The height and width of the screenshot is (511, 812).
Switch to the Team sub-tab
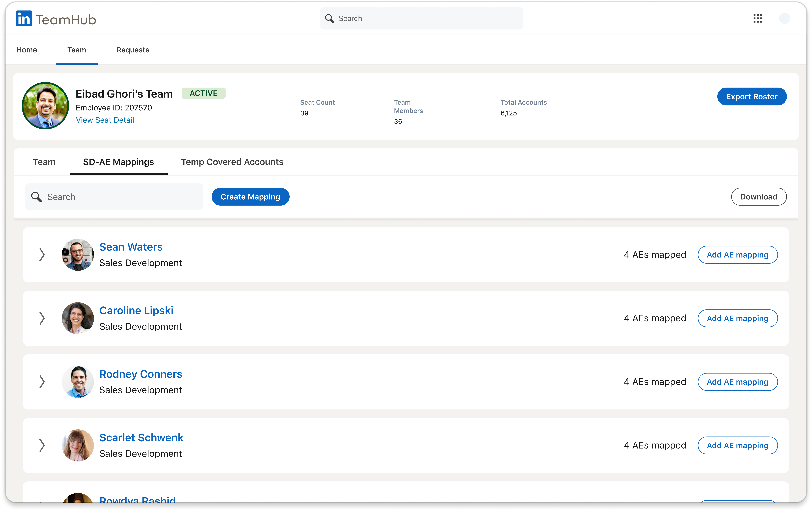(x=44, y=162)
